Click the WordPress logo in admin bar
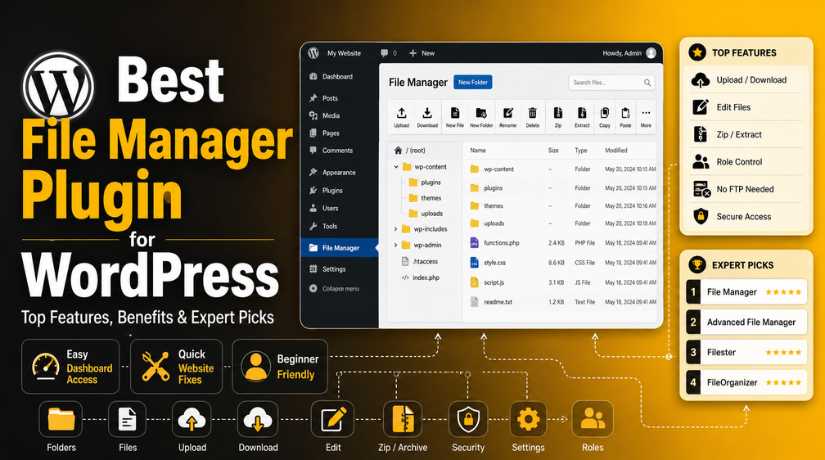 click(x=314, y=53)
